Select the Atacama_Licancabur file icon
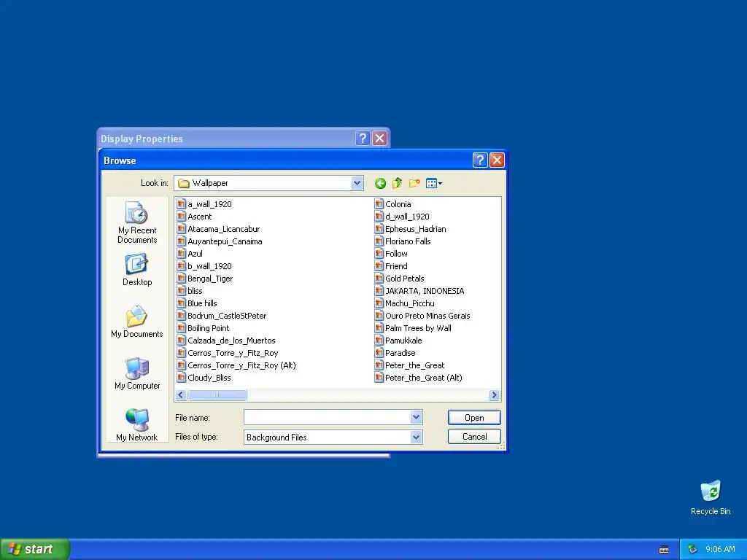Screen dimensions: 747x560 coord(182,228)
